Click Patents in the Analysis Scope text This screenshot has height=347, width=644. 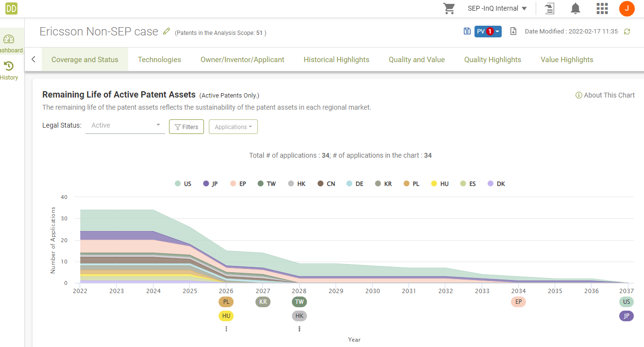pyautogui.click(x=220, y=33)
